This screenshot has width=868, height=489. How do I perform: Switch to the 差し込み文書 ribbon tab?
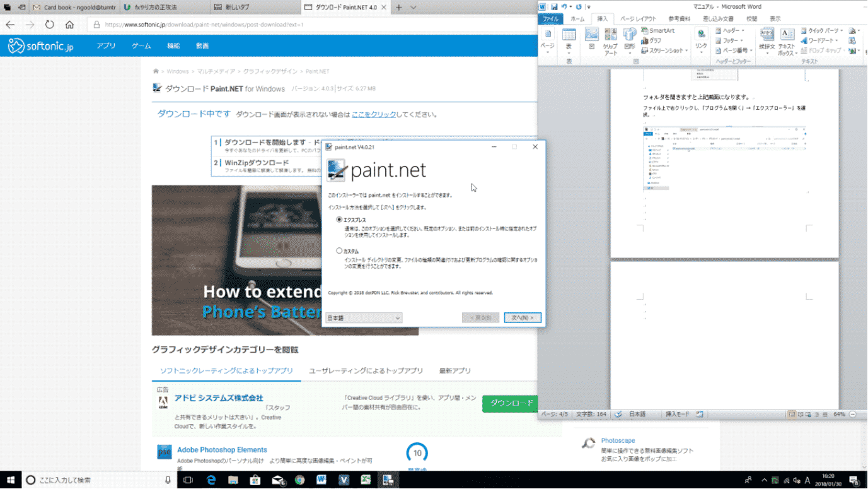(x=718, y=19)
